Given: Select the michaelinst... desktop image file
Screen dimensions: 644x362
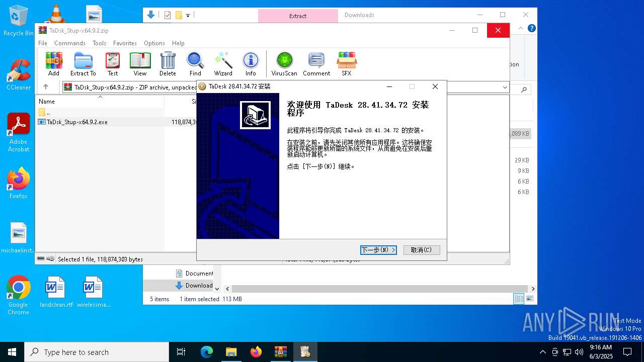Looking at the screenshot, I should (x=19, y=238).
